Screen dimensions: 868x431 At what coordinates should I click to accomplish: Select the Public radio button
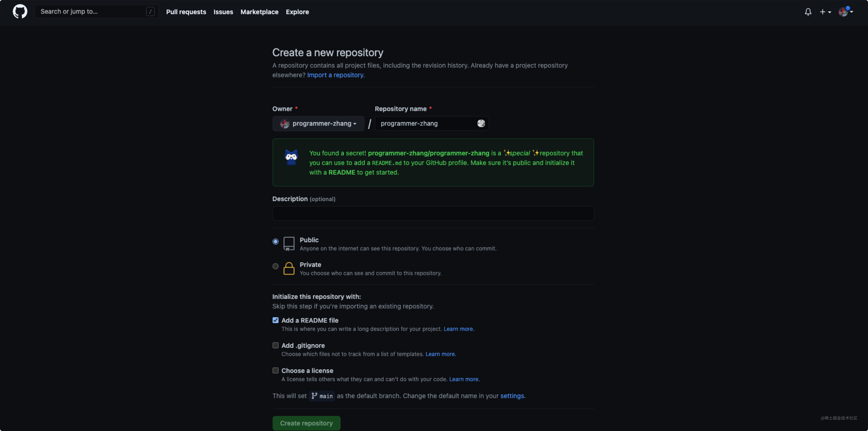click(x=275, y=242)
